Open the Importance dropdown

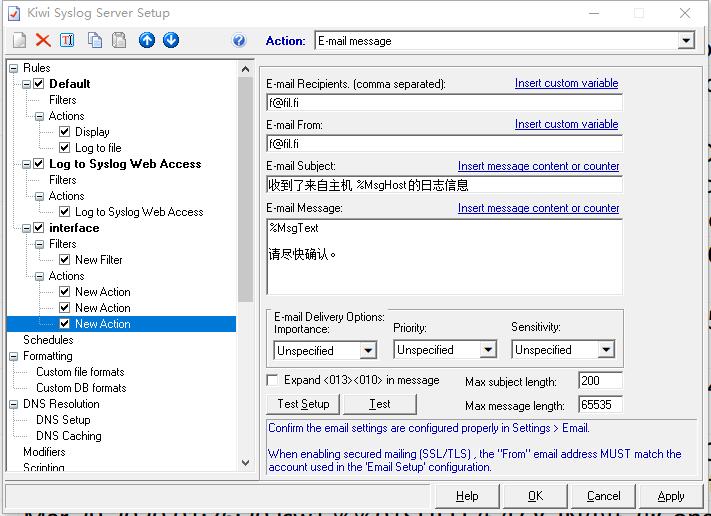(368, 350)
